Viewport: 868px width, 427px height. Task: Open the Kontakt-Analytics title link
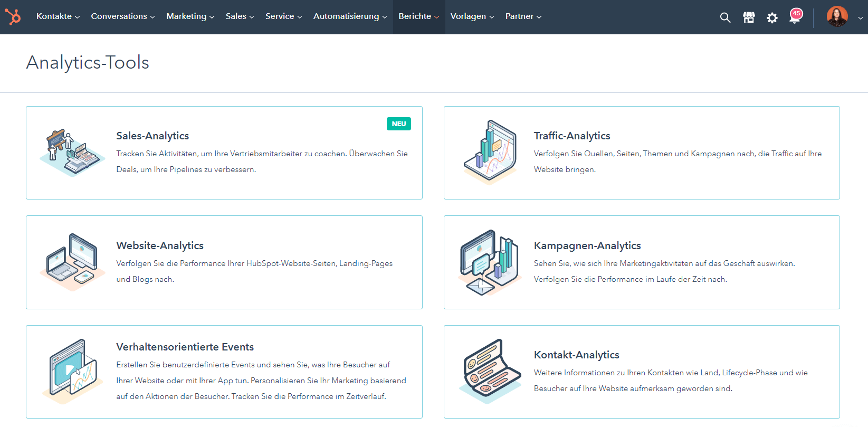[x=577, y=355]
